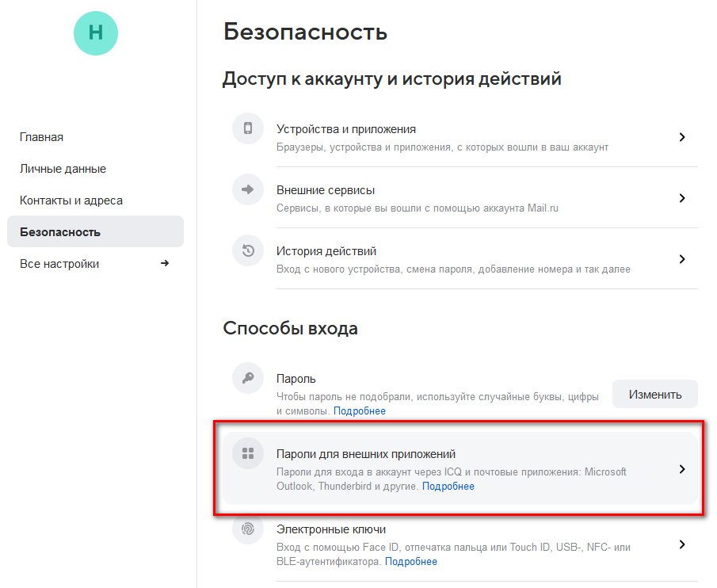The width and height of the screenshot is (717, 588).
Task: Click the green profile avatar with letter H
Action: (x=96, y=32)
